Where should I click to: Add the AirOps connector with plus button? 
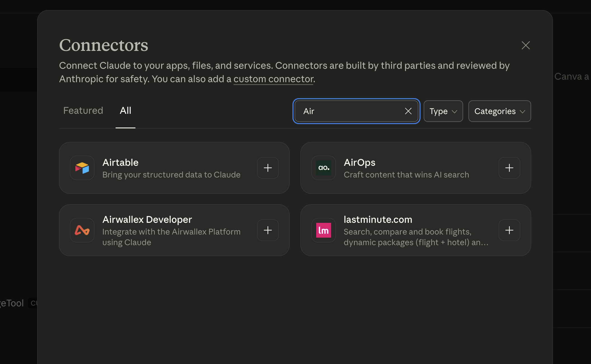click(509, 168)
